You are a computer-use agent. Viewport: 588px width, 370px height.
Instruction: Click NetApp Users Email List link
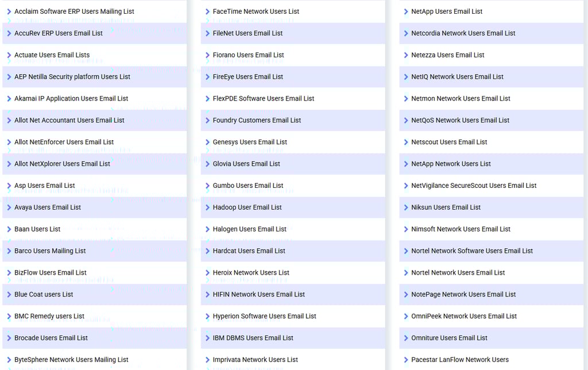tap(447, 11)
